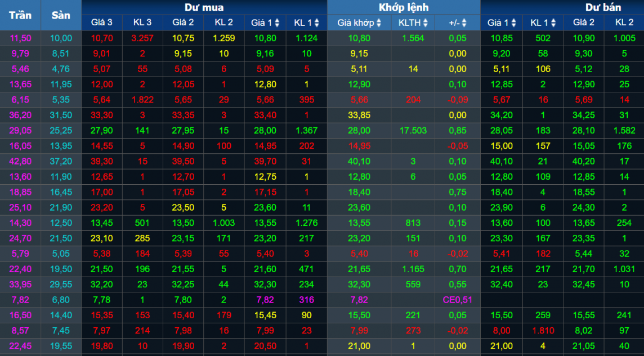
Task: Select the Trần column header
Action: click(x=20, y=15)
